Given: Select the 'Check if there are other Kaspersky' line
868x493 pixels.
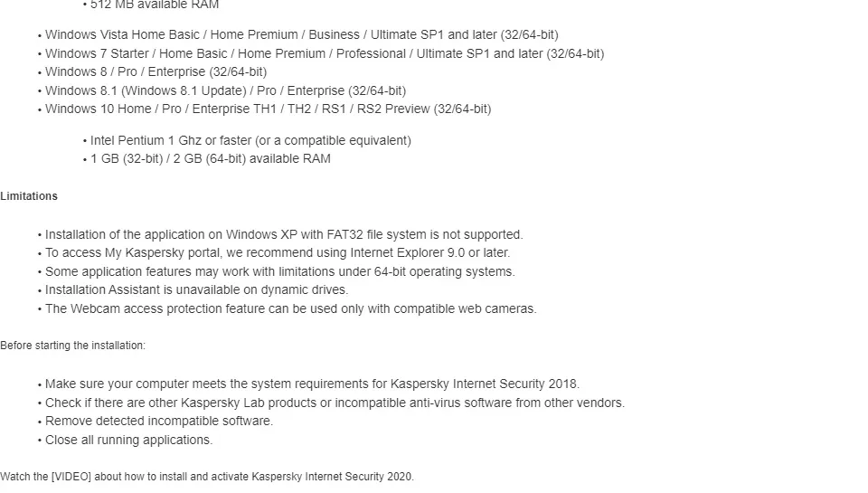Looking at the screenshot, I should pyautogui.click(x=335, y=403).
